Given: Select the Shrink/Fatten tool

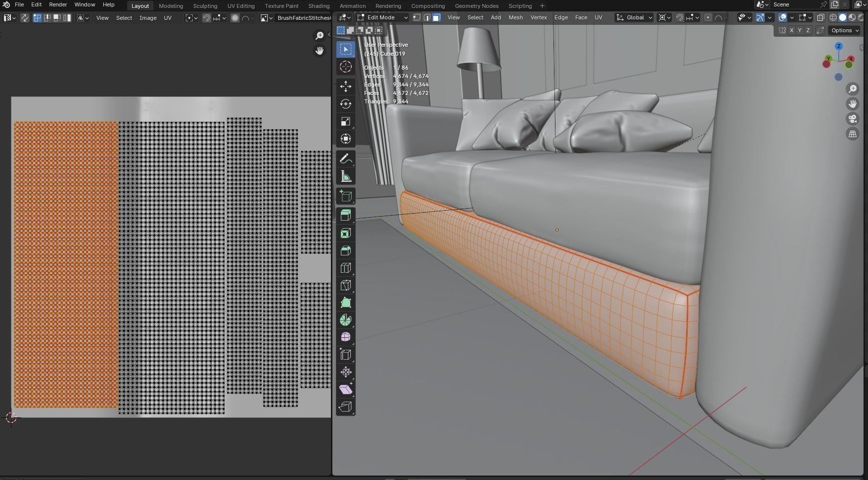Looking at the screenshot, I should coord(346,372).
